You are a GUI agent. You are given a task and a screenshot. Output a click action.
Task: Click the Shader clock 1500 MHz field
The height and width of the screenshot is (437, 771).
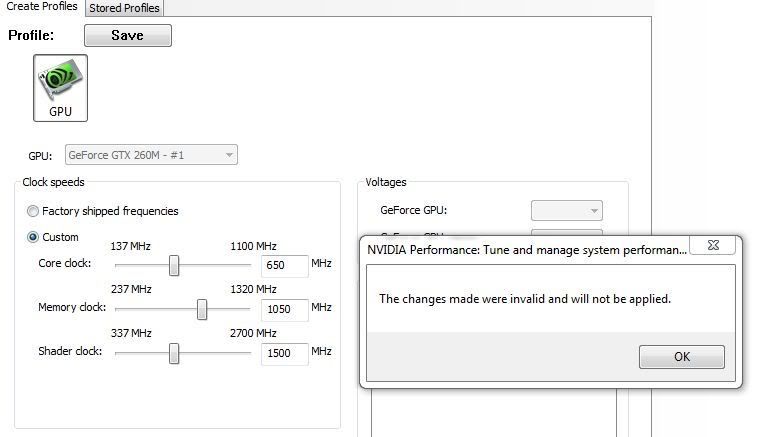(285, 353)
